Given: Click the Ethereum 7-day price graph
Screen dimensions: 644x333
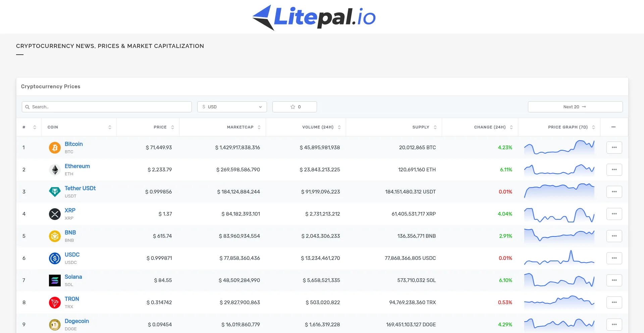Looking at the screenshot, I should pyautogui.click(x=559, y=170).
